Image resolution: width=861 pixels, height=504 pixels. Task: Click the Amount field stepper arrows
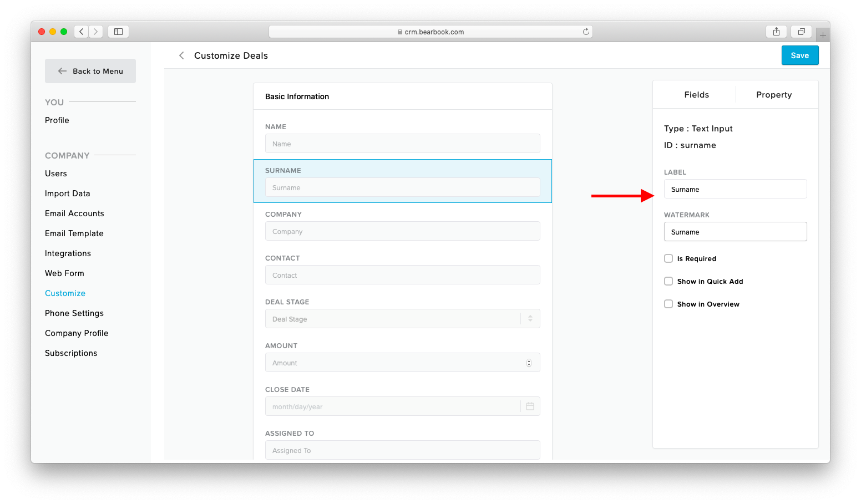pos(529,363)
